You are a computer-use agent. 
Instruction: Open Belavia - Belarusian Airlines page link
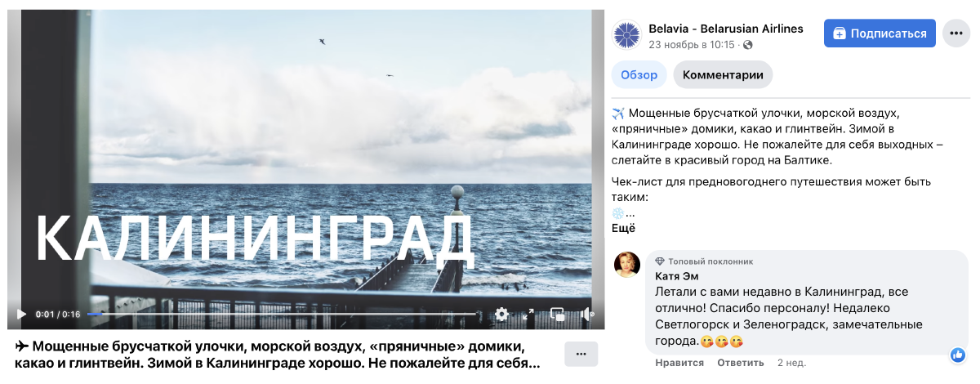pos(726,29)
